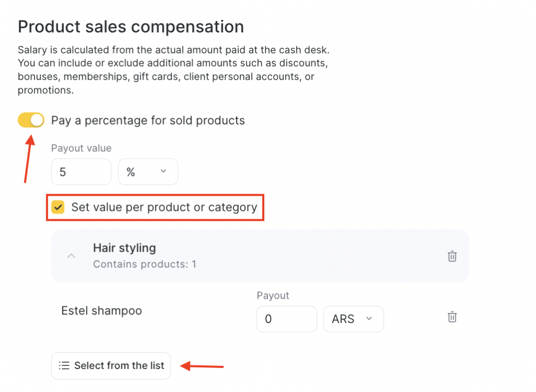Click the chevron arrow in % selector
Image resolution: width=536 pixels, height=392 pixels.
point(163,172)
